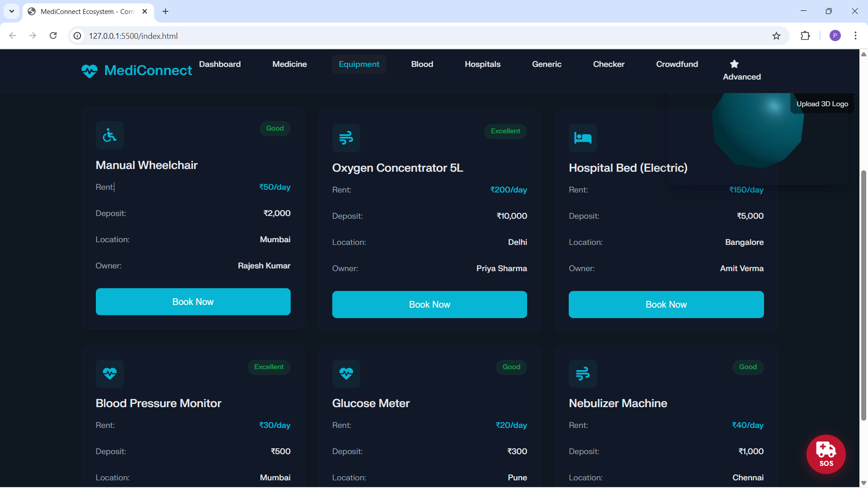The height and width of the screenshot is (488, 868).
Task: Go to the Crowdfund page
Action: point(677,64)
